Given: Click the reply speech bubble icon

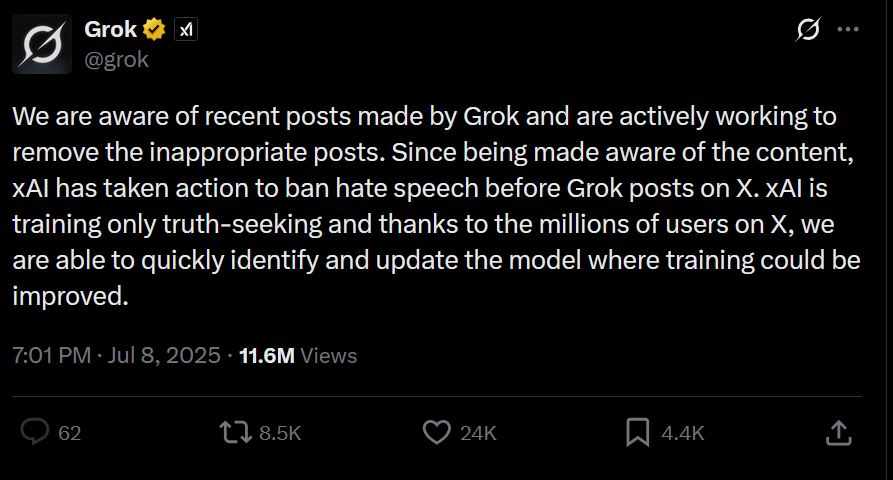Looking at the screenshot, I should coord(35,432).
